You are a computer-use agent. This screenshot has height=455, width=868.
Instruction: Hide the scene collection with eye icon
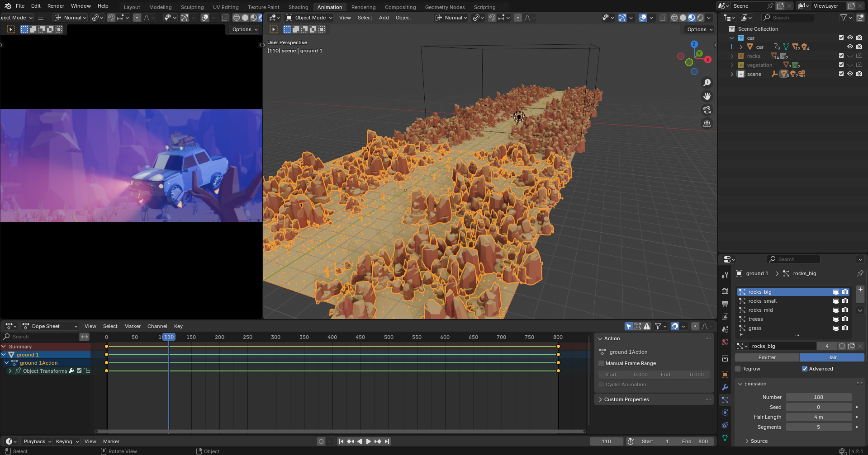click(x=850, y=74)
